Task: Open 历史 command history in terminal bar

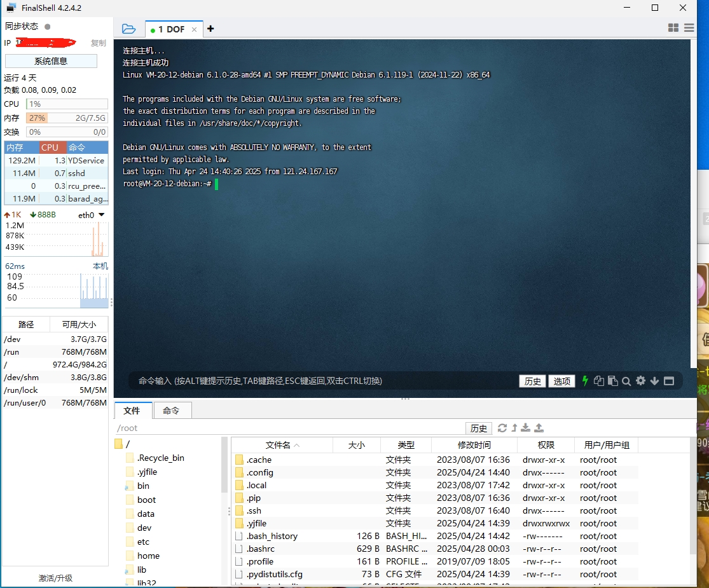Action: click(532, 381)
